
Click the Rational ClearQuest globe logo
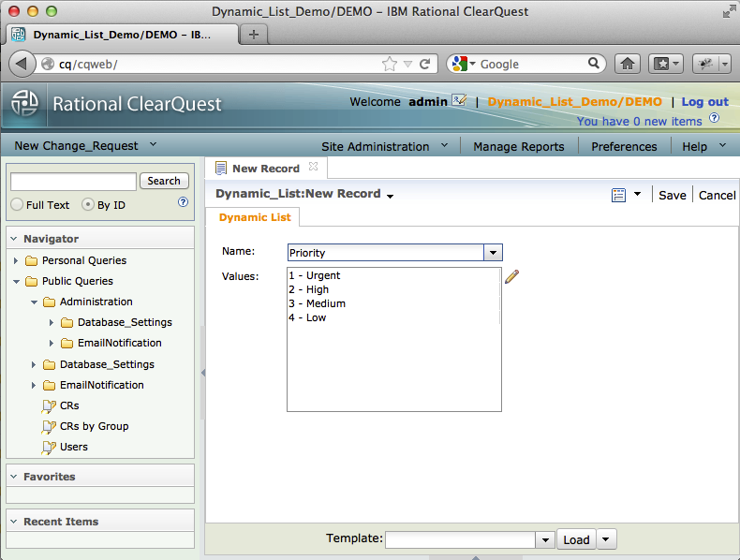click(24, 103)
